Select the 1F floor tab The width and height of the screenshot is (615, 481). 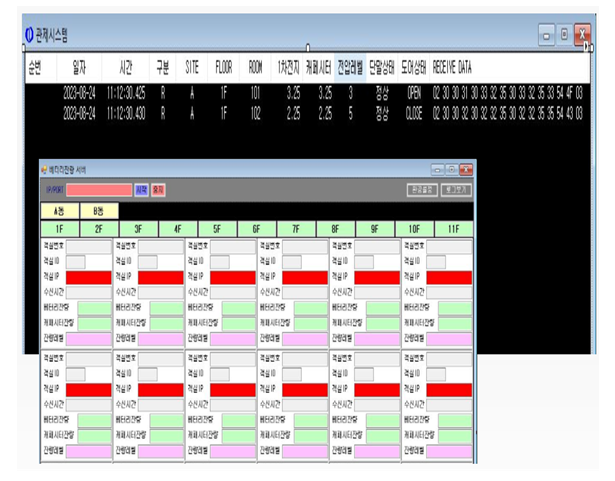tap(60, 229)
